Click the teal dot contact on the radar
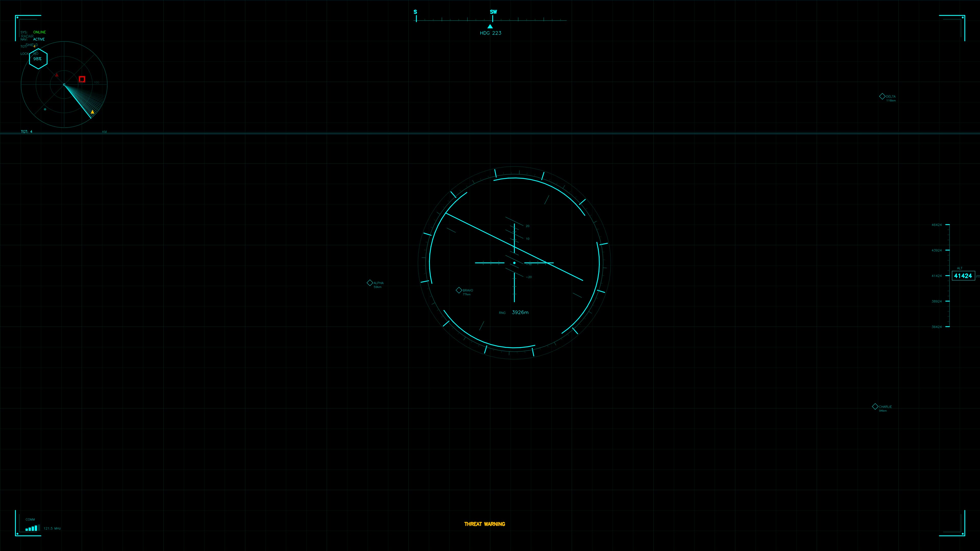The width and height of the screenshot is (980, 551). pos(45,110)
